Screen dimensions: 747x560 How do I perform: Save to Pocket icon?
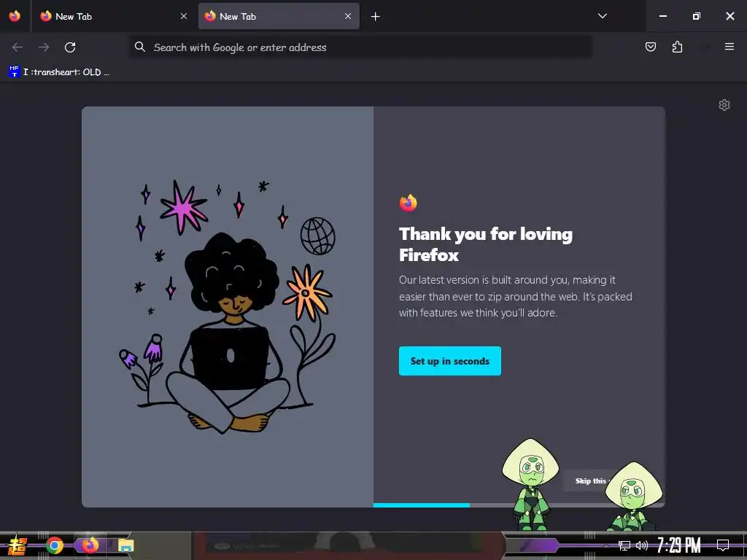point(650,47)
